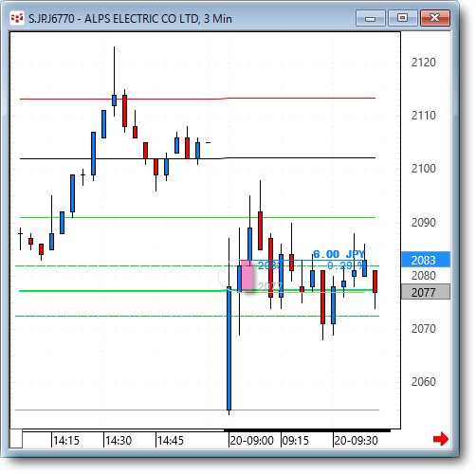Click the small square box at bottom-left corner
476x474 pixels.
[x=15, y=439]
